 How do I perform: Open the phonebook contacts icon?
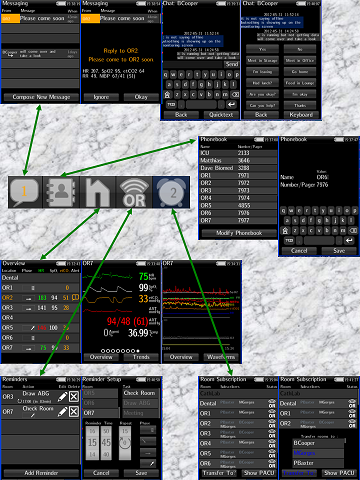(61, 192)
